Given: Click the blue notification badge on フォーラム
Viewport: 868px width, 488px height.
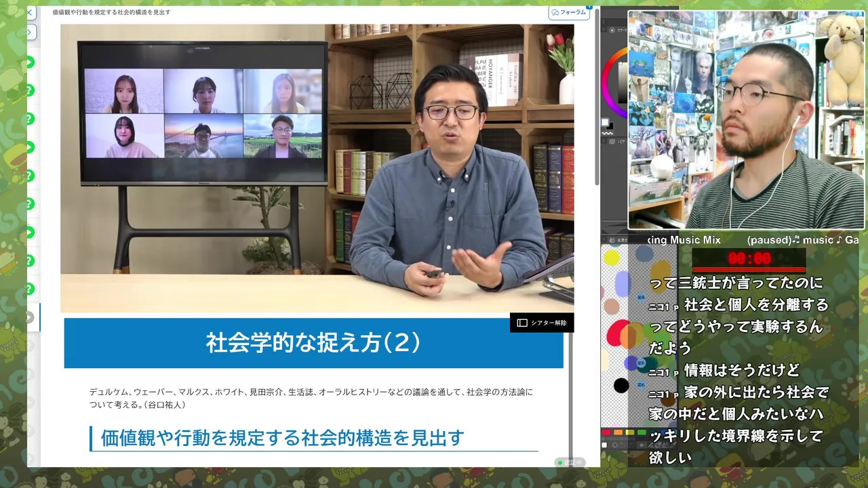Looking at the screenshot, I should (x=589, y=7).
